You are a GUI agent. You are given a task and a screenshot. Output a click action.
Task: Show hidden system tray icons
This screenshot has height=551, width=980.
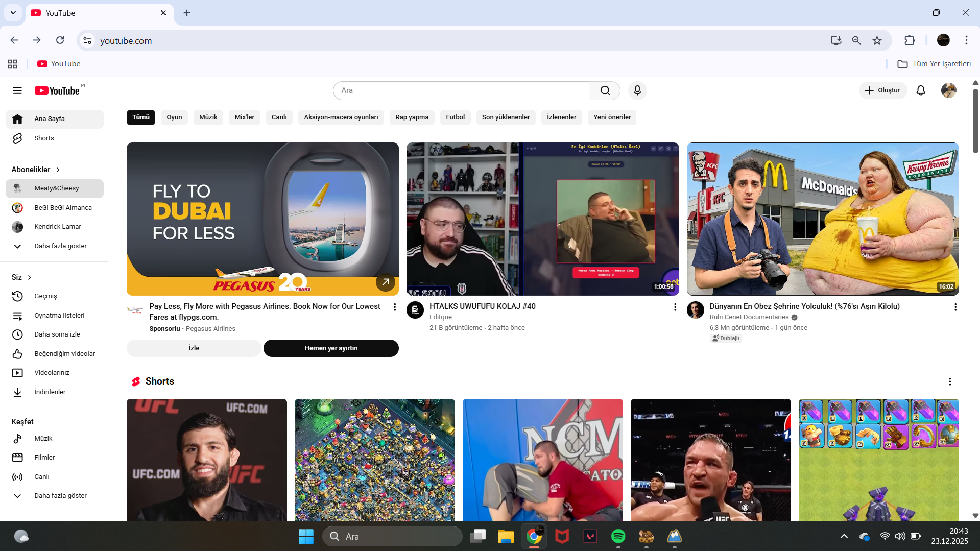coord(844,536)
